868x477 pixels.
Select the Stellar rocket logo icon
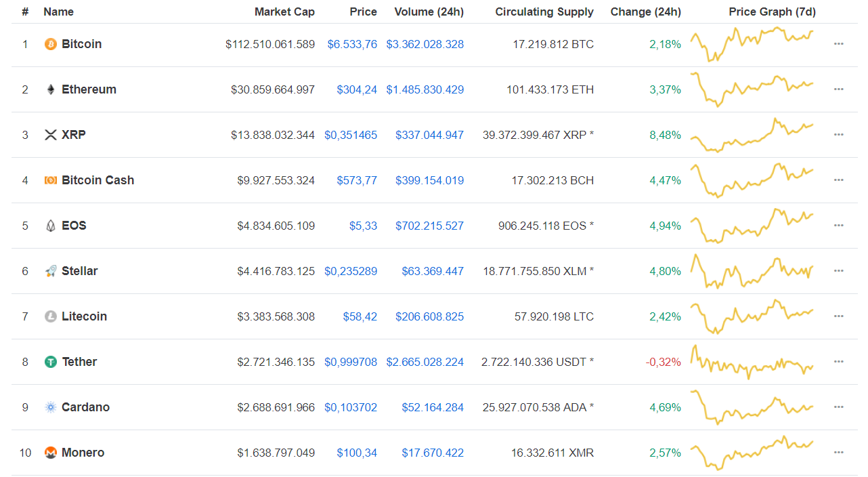tap(49, 270)
